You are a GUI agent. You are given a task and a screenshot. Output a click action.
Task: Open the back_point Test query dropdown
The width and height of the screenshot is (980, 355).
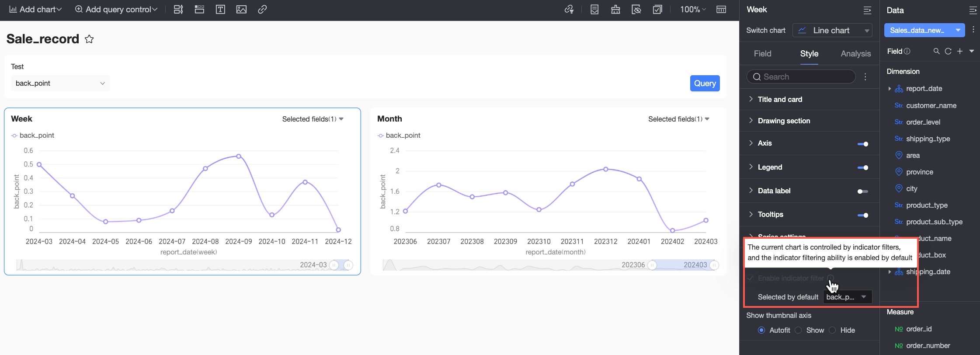pyautogui.click(x=60, y=83)
